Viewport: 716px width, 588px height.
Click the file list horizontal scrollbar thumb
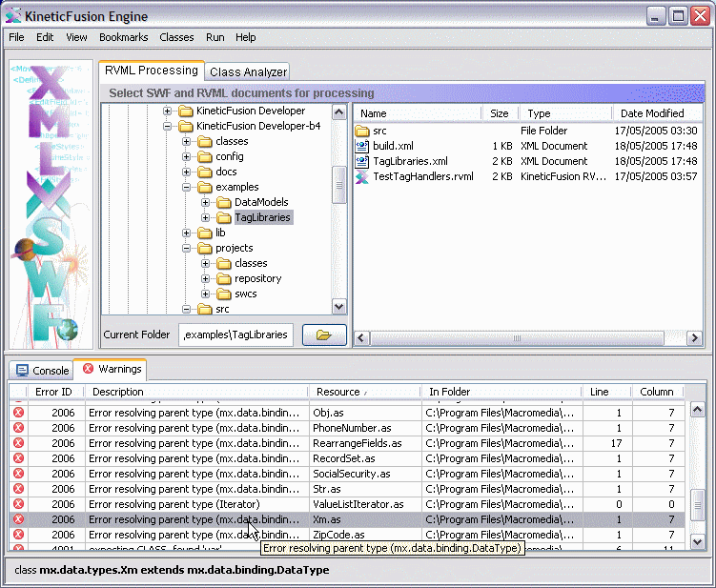515,337
